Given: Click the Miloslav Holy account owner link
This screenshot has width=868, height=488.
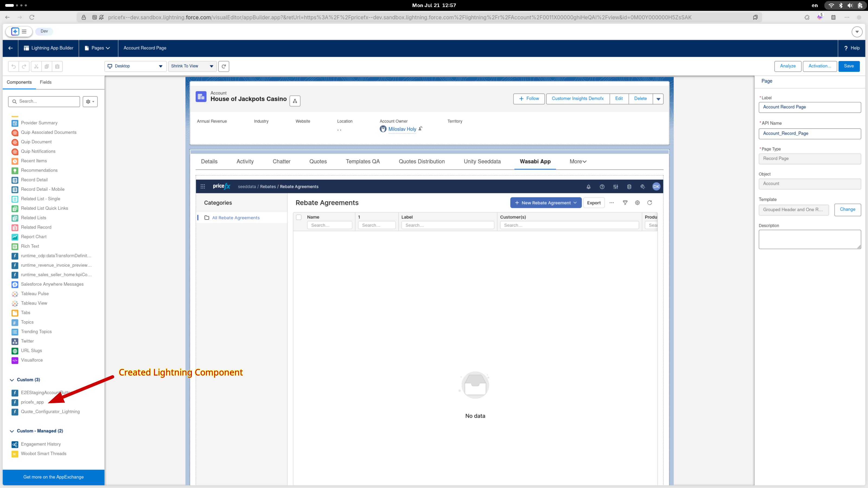Looking at the screenshot, I should (402, 129).
